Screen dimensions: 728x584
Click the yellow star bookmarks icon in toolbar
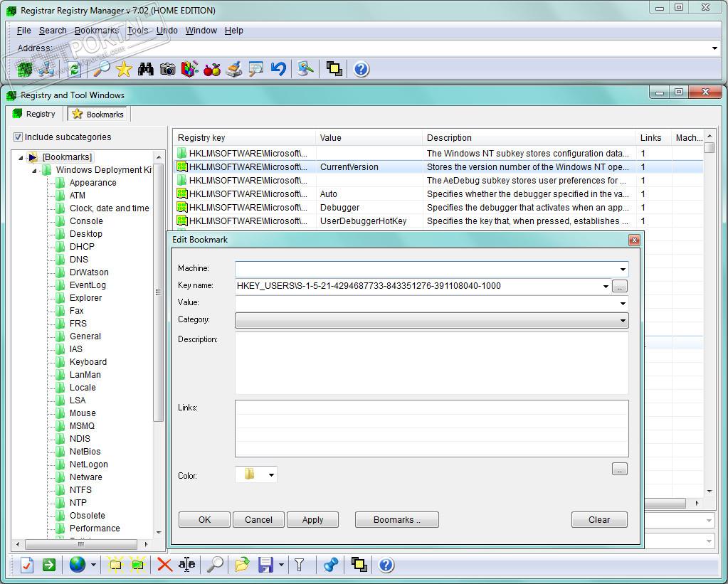click(x=124, y=69)
